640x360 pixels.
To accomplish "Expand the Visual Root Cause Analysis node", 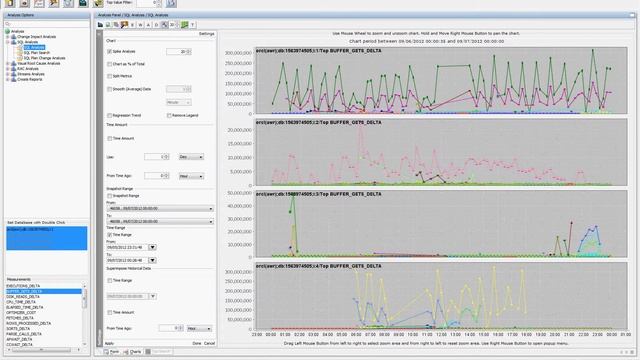I will 7,64.
